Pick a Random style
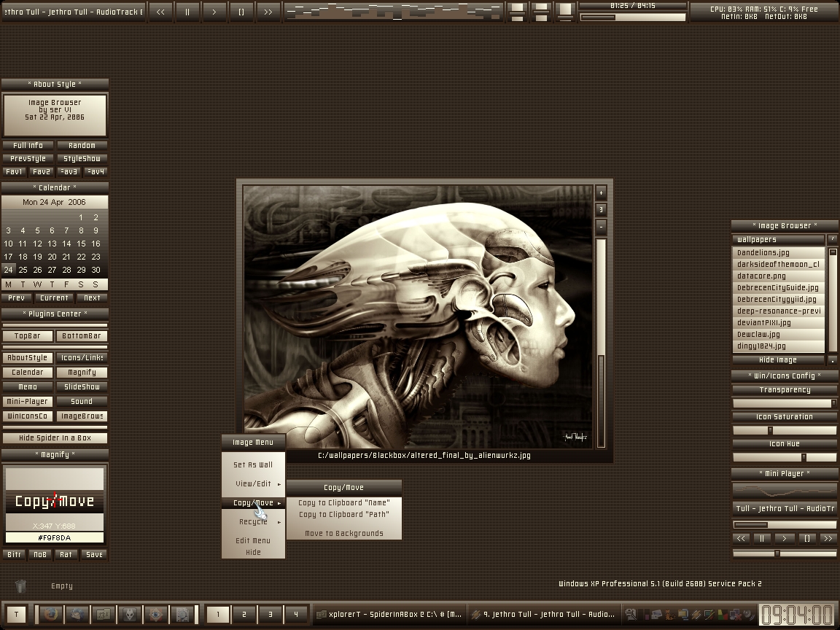 click(x=82, y=145)
